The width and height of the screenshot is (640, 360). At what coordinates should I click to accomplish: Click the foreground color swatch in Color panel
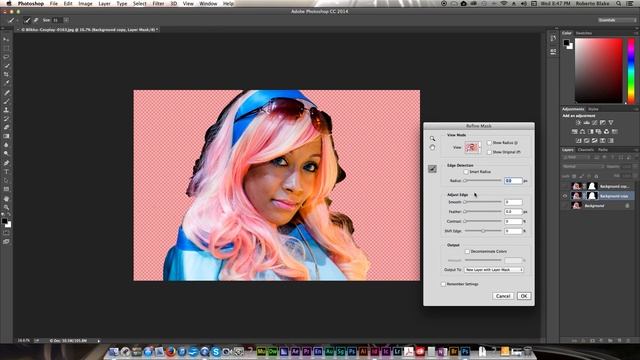coord(567,43)
